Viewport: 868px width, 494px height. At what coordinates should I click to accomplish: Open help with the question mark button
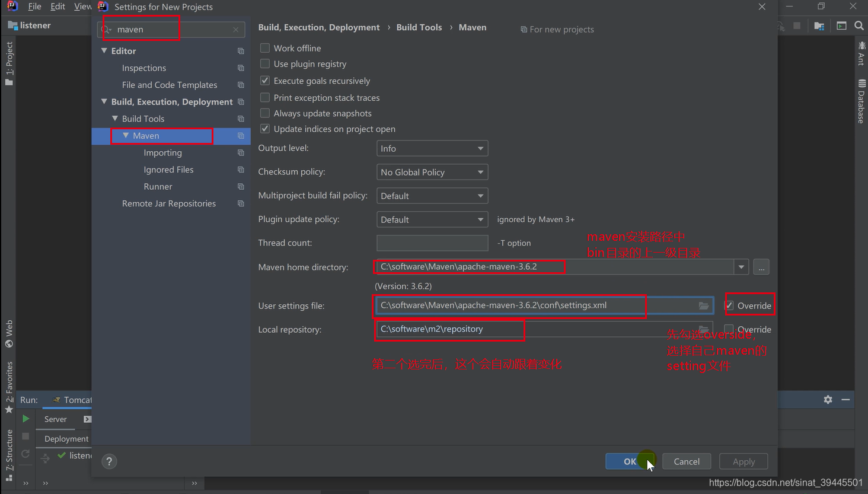109,461
